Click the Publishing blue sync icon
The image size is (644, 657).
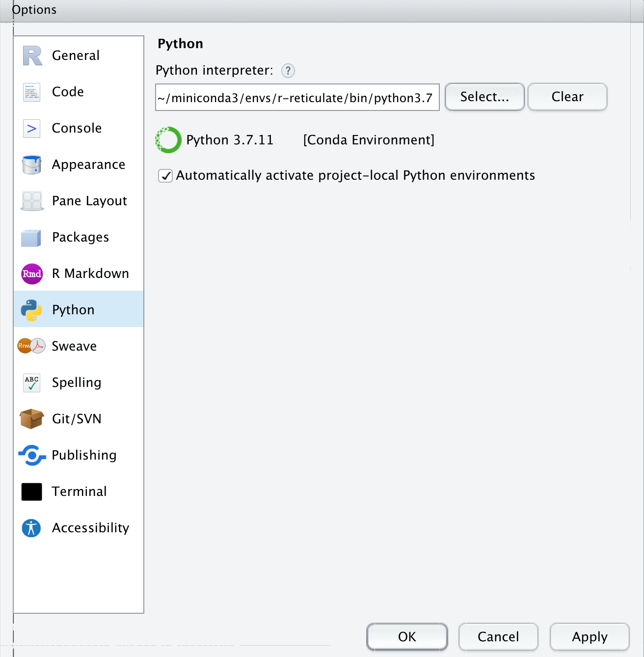coord(32,455)
